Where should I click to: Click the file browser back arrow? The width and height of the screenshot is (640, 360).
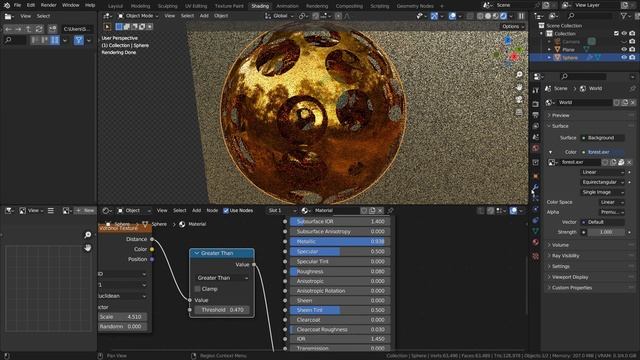pos(8,29)
